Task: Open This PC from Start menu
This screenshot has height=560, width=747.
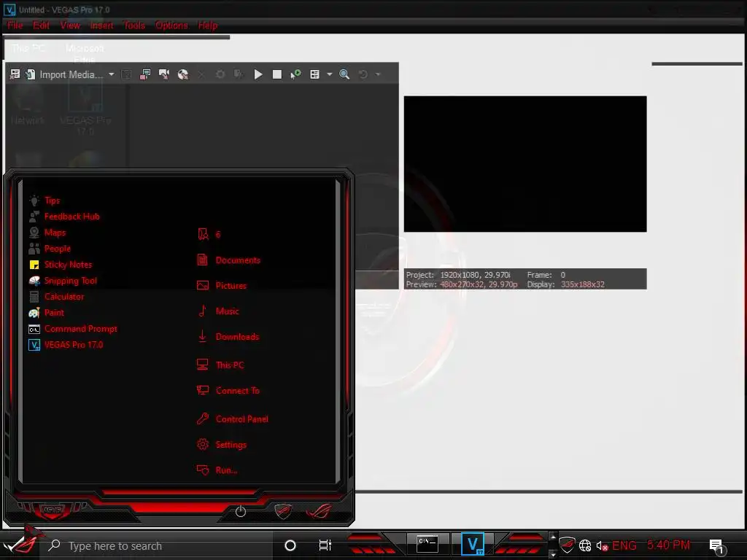Action: click(220, 365)
